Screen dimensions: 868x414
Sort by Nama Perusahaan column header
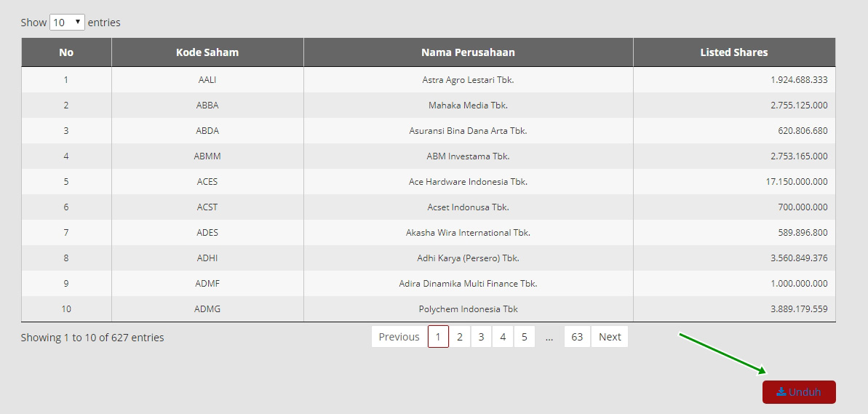468,52
